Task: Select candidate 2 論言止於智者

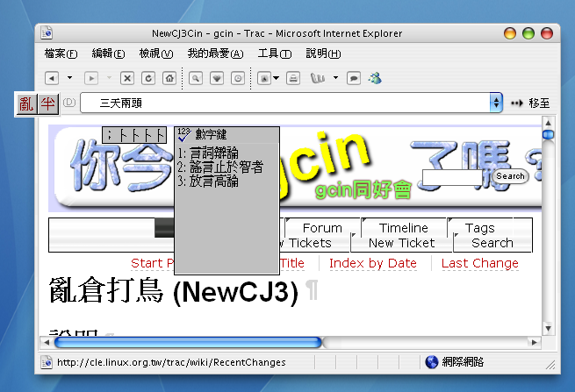Action: tap(219, 167)
